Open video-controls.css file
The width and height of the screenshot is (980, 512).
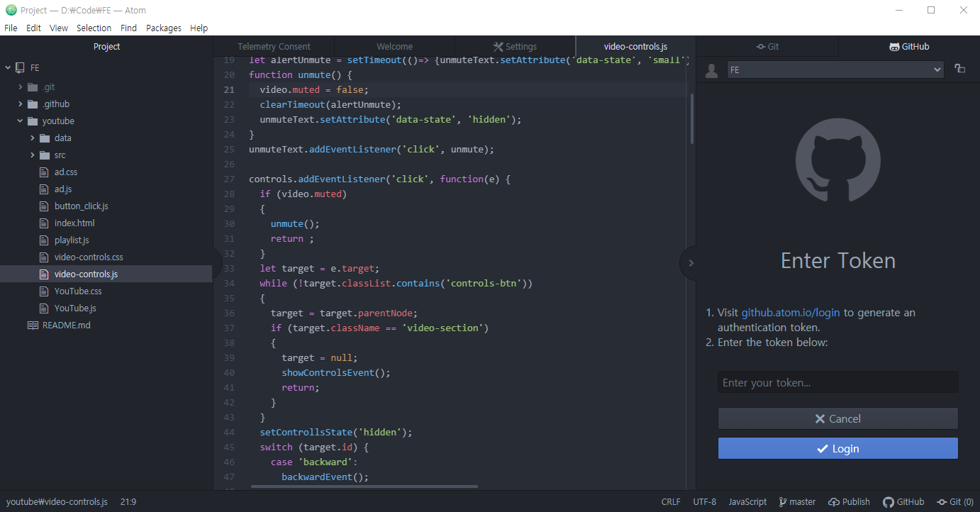click(x=89, y=257)
